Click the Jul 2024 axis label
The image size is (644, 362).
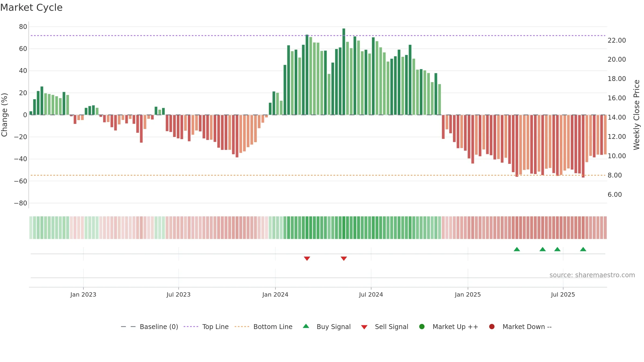click(371, 294)
